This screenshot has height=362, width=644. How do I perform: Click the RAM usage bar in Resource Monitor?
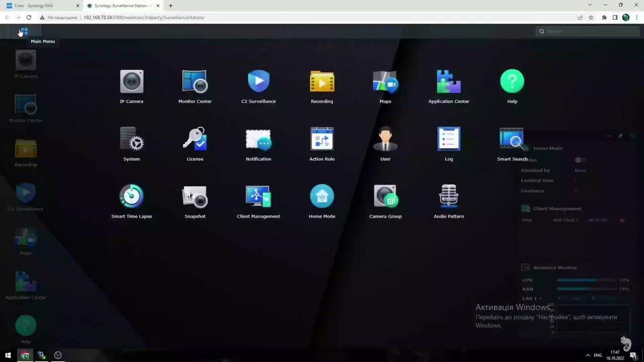(587, 289)
